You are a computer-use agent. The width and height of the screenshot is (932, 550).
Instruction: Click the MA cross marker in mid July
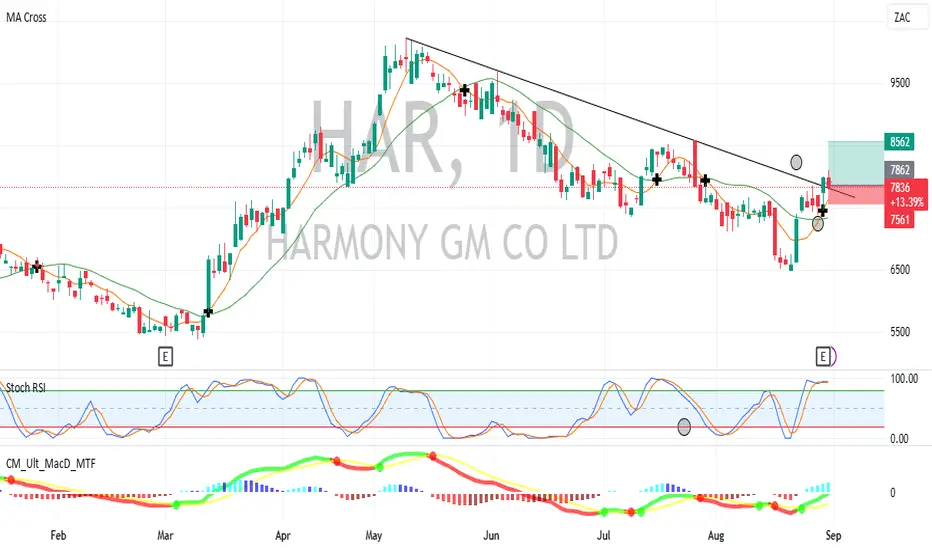coord(657,179)
